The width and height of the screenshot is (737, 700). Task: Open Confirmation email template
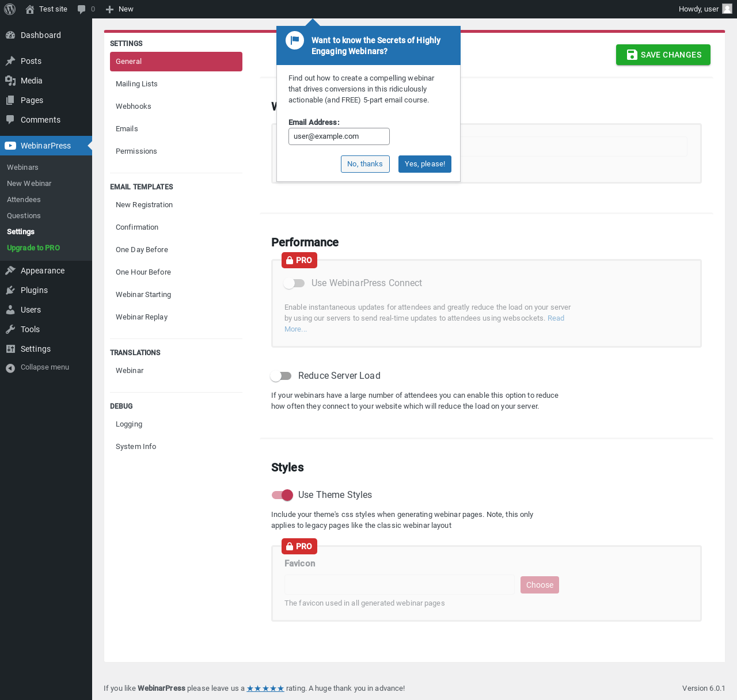point(176,227)
